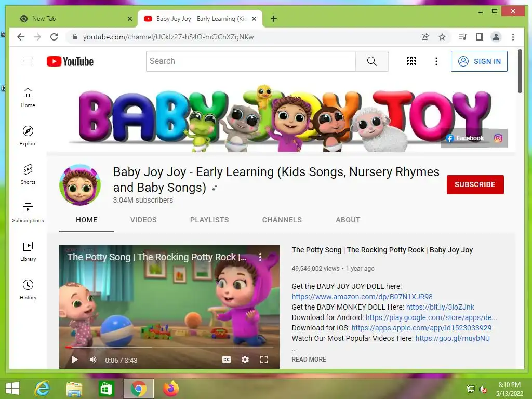Click the Potty Song video title

point(382,250)
